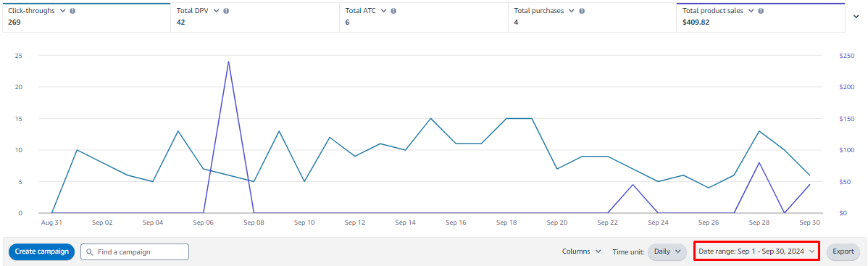The height and width of the screenshot is (266, 868).
Task: Click info icon beside Total product sales
Action: coord(761,11)
